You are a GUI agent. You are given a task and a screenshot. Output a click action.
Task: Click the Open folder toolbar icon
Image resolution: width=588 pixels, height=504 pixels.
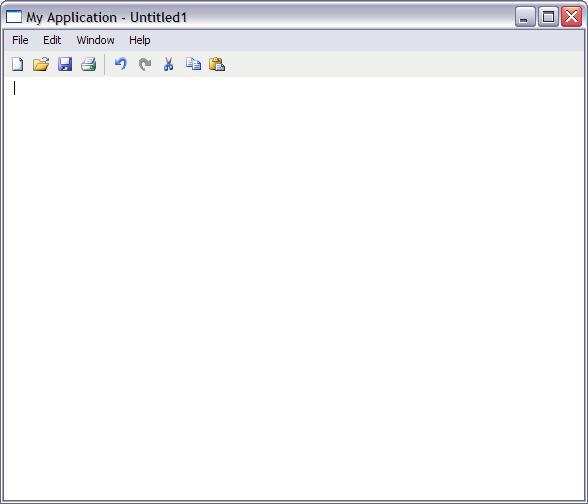click(x=41, y=64)
